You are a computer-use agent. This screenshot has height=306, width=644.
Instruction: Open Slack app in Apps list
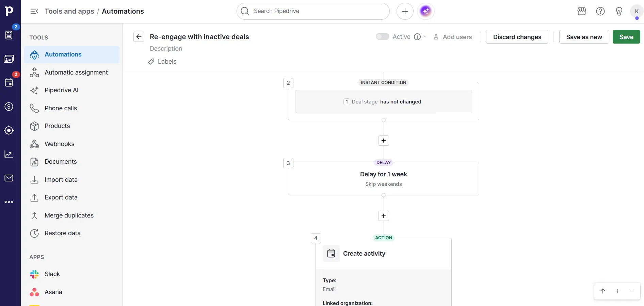click(72, 274)
